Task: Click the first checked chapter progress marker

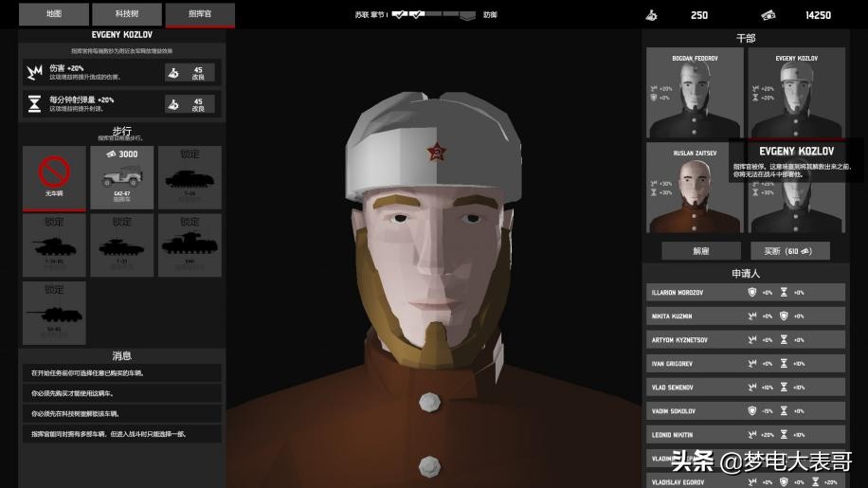Action: click(400, 14)
